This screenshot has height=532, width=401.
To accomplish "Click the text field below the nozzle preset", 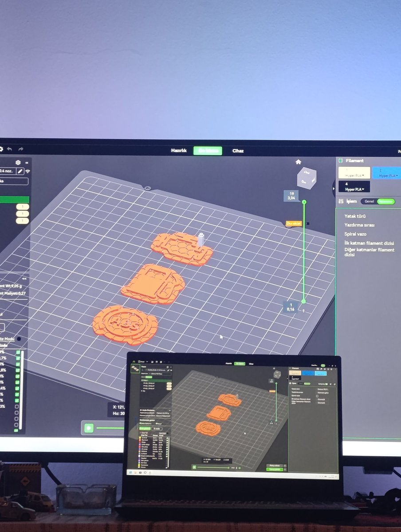I will [14, 181].
